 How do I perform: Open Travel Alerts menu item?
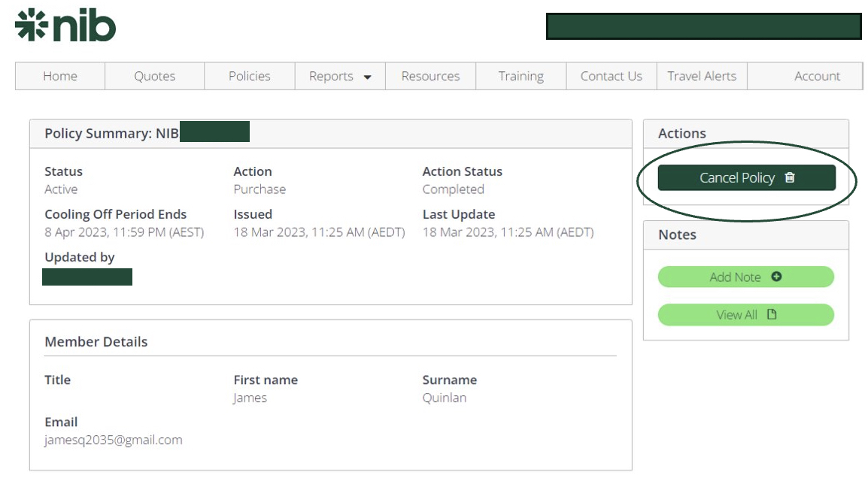pos(701,76)
